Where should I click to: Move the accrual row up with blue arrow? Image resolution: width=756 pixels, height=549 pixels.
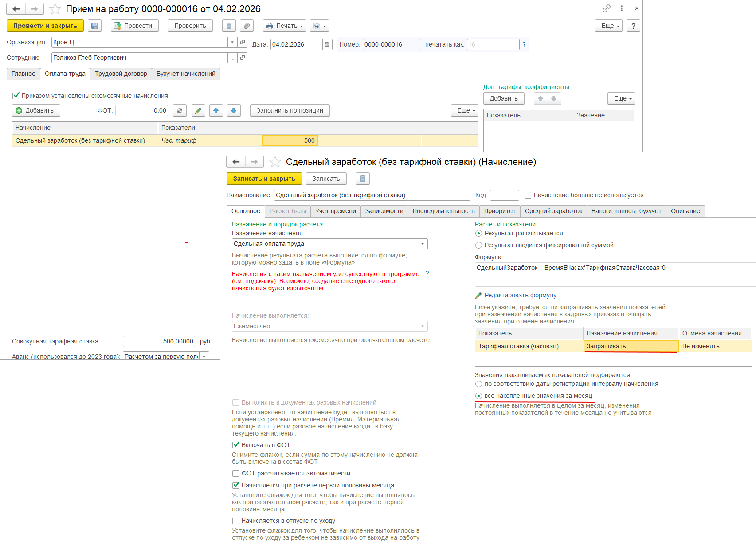(x=216, y=111)
